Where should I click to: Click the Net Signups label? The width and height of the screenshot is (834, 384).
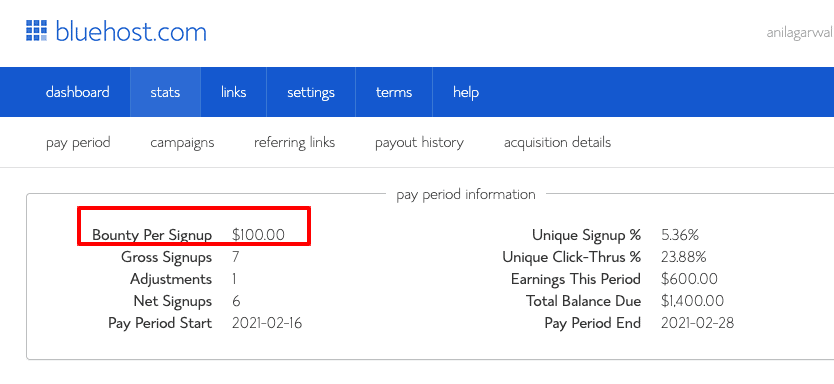pyautogui.click(x=173, y=301)
